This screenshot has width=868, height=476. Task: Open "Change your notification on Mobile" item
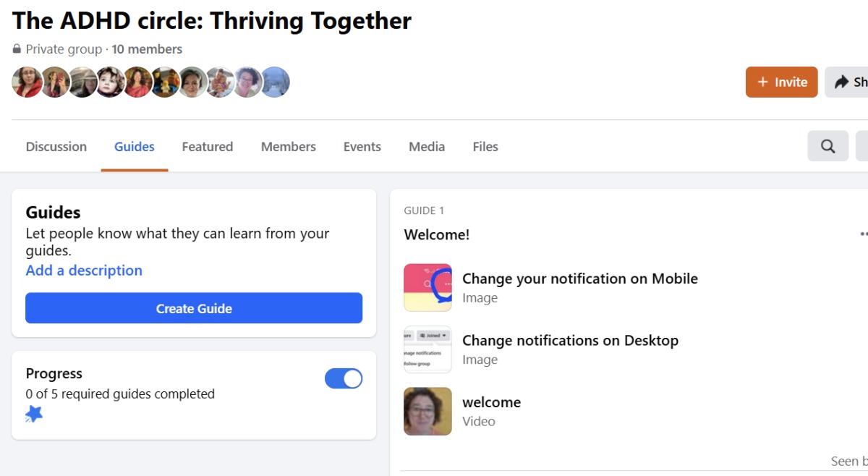click(580, 279)
